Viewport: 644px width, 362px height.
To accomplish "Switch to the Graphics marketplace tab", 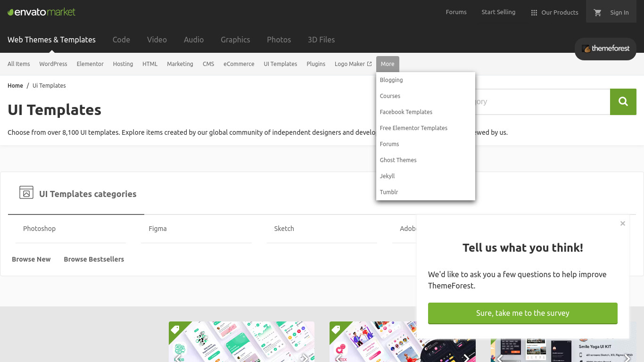I will [x=235, y=40].
